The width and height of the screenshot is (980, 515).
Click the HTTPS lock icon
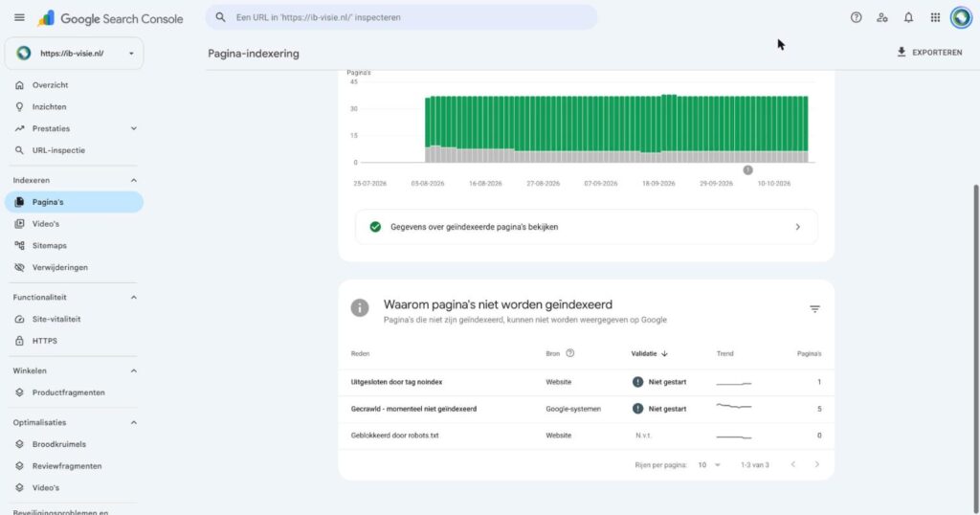point(19,341)
